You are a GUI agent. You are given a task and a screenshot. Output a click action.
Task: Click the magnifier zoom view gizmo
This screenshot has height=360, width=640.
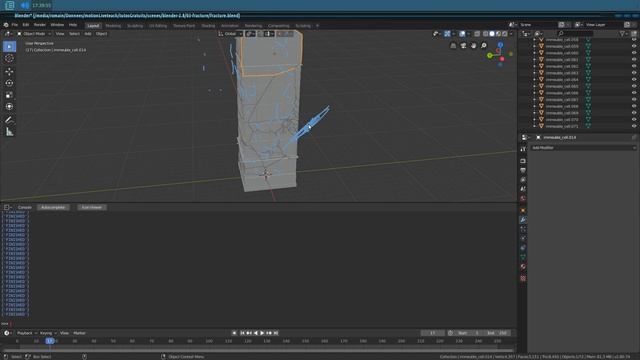484,46
